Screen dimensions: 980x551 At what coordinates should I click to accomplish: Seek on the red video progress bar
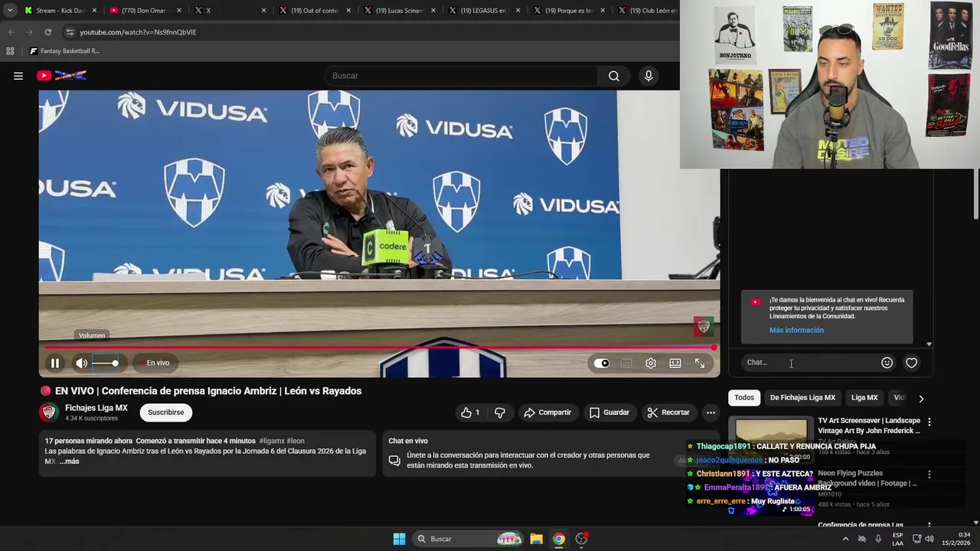click(379, 347)
